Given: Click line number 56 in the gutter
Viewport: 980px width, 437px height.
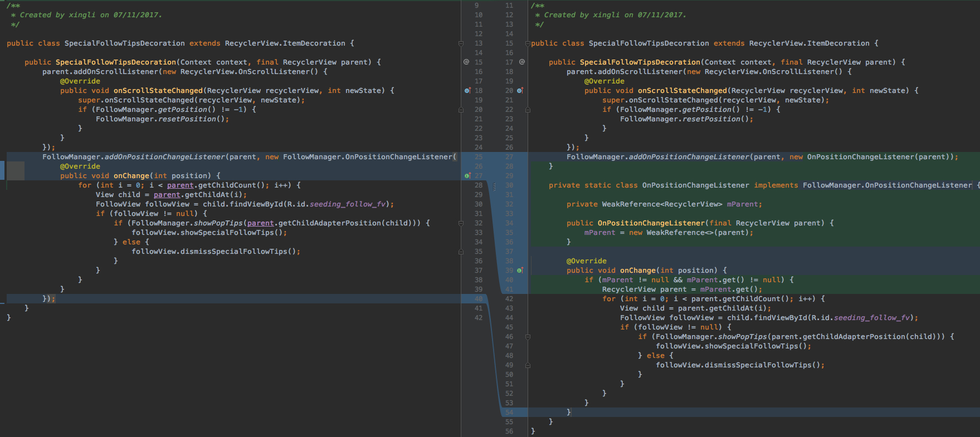Looking at the screenshot, I should [x=509, y=431].
